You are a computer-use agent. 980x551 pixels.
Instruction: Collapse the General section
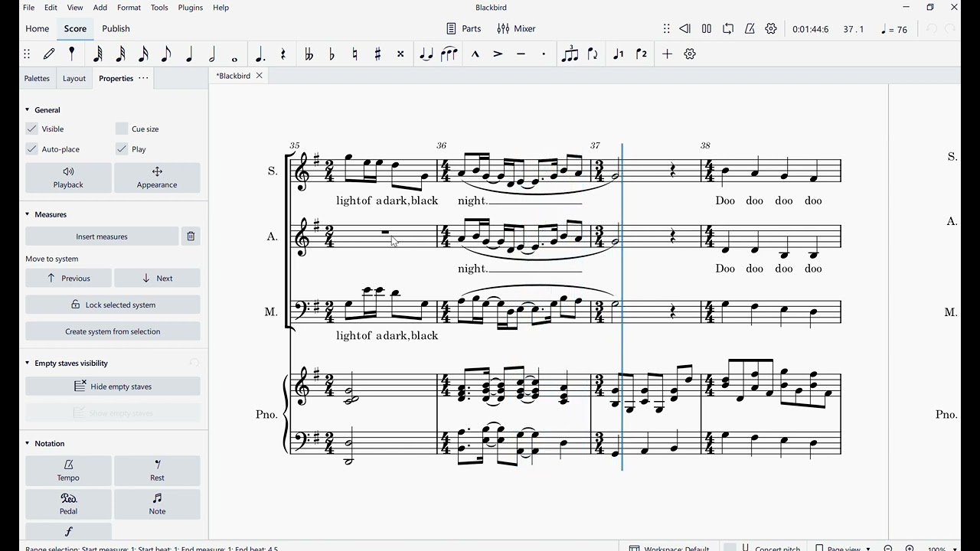(x=28, y=110)
